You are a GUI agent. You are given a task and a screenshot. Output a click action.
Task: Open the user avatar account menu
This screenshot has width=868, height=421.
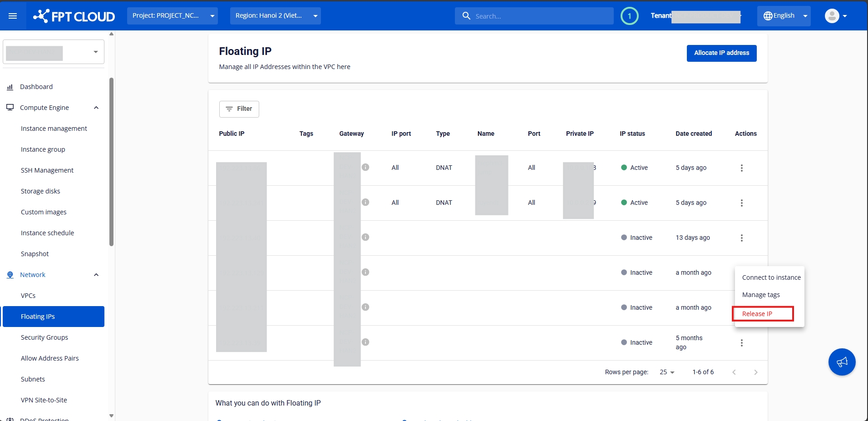coord(835,16)
